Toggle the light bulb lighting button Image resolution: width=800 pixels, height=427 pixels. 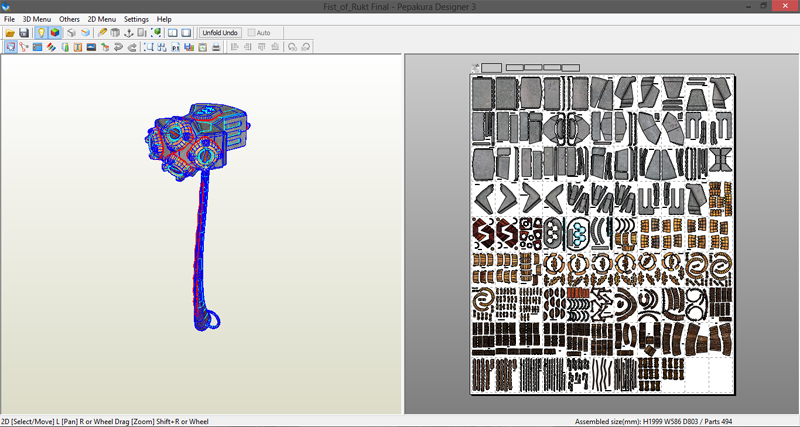[x=41, y=33]
